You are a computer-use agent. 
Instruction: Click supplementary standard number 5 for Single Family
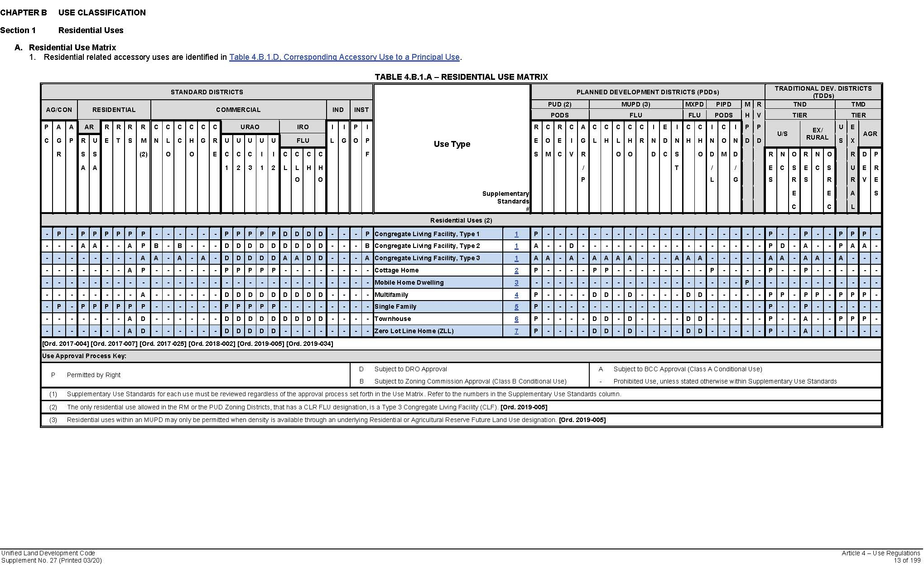tap(516, 306)
